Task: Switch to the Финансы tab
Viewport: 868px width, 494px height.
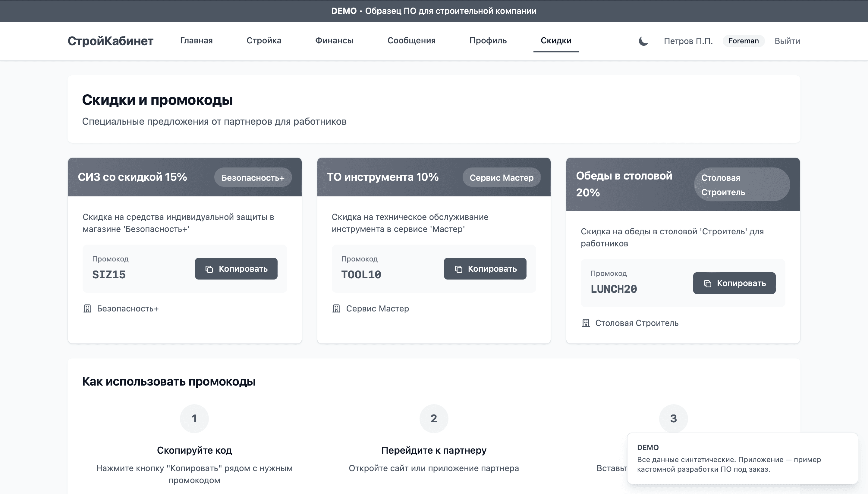Action: [x=334, y=40]
